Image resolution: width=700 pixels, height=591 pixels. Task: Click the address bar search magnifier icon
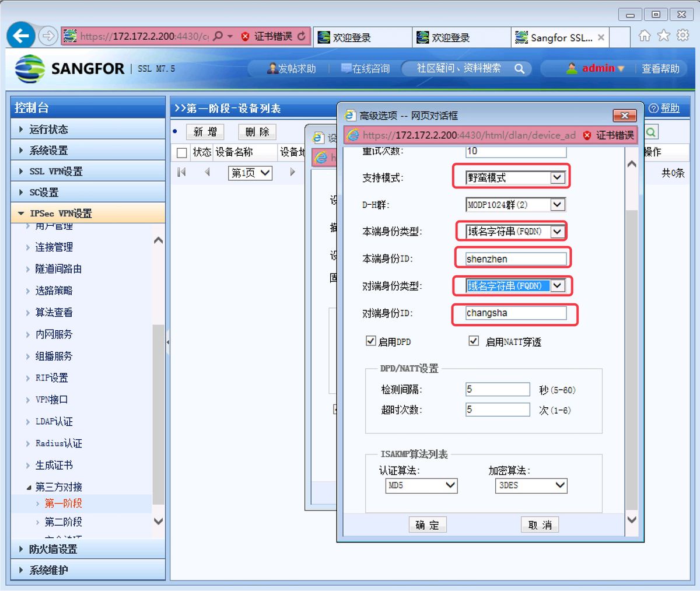[x=218, y=36]
